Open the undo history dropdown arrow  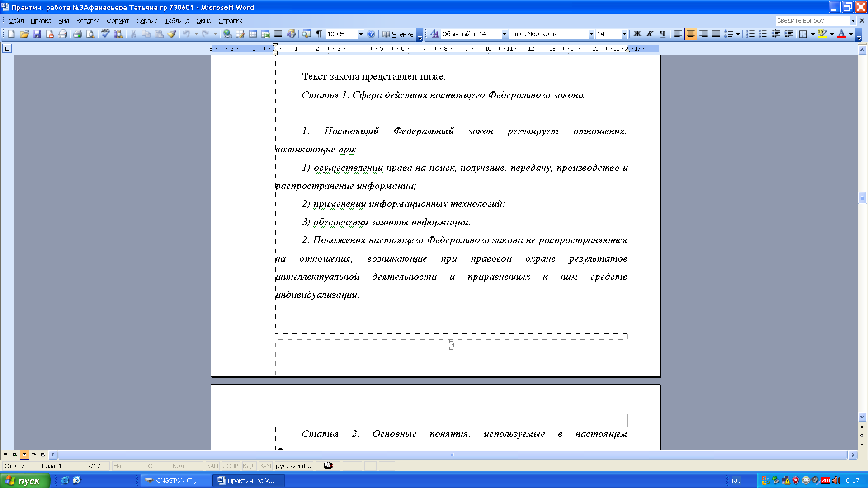tap(196, 34)
